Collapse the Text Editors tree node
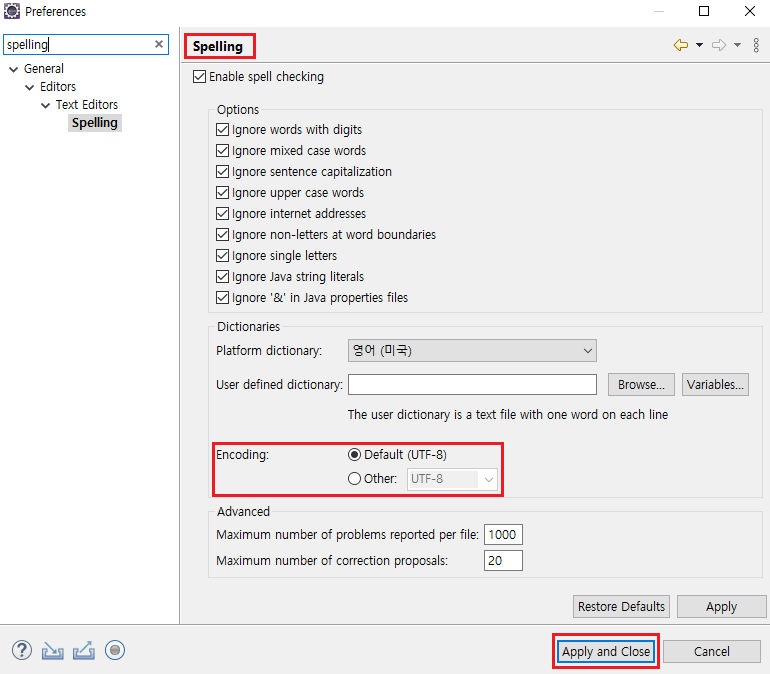This screenshot has height=674, width=770. [x=46, y=106]
